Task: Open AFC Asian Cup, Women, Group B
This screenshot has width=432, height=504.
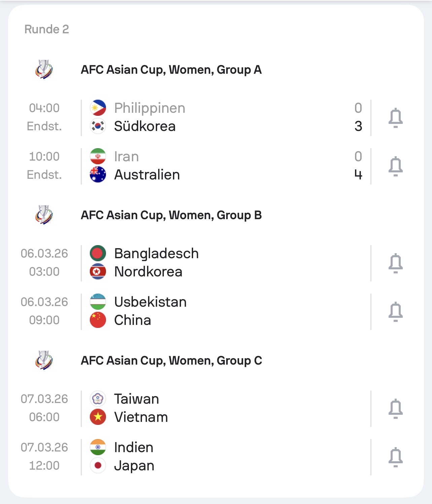Action: [171, 215]
